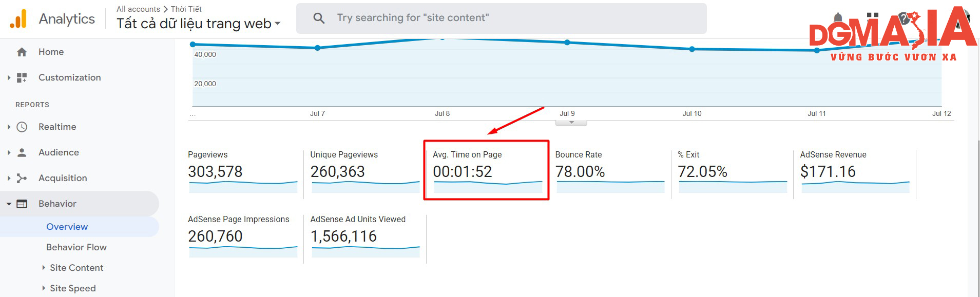Screen dimensions: 980x297
Task: Click the average time value 00:01:52
Action: 463,171
